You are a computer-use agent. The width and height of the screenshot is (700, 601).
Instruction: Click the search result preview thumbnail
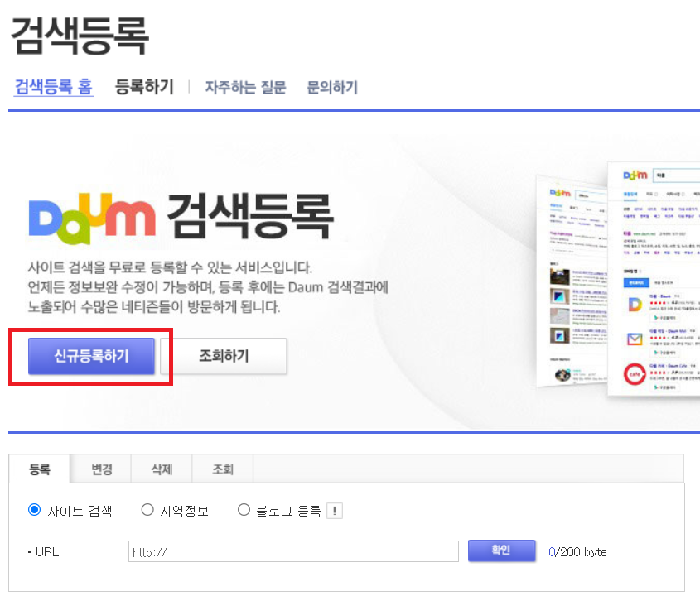pyautogui.click(x=618, y=279)
